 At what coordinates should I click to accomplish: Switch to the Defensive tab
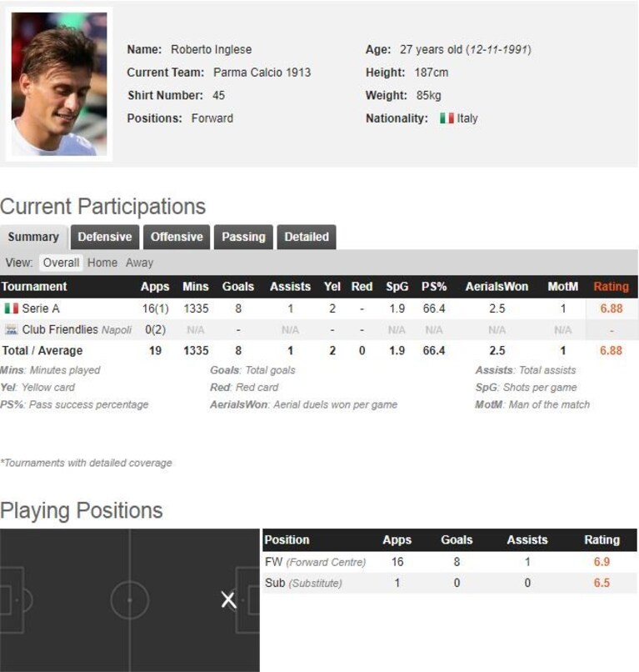105,237
